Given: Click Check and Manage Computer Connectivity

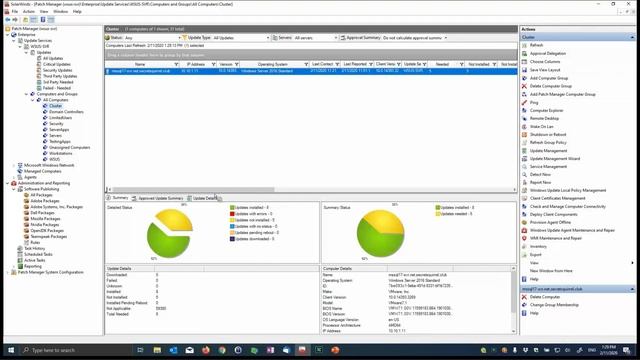Looking at the screenshot, I should click(x=567, y=207).
